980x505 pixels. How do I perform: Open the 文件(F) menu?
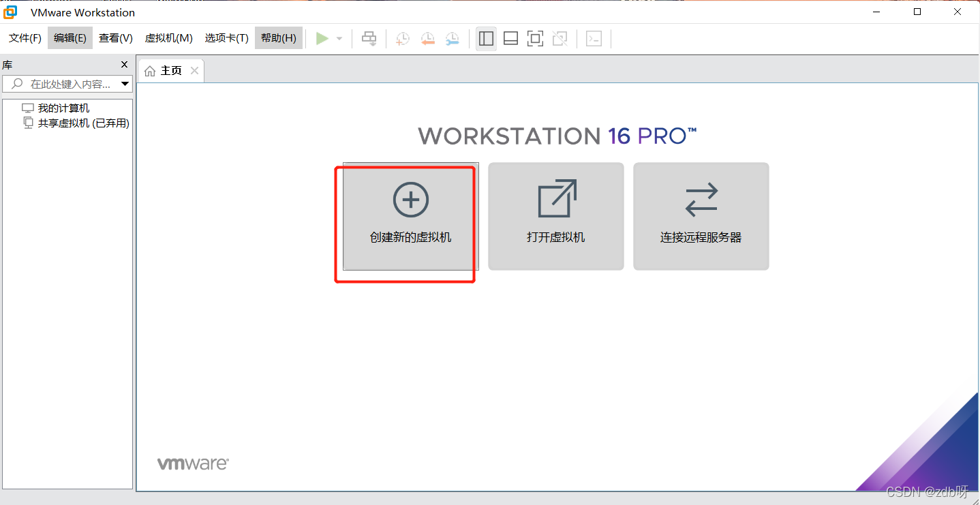click(x=25, y=38)
